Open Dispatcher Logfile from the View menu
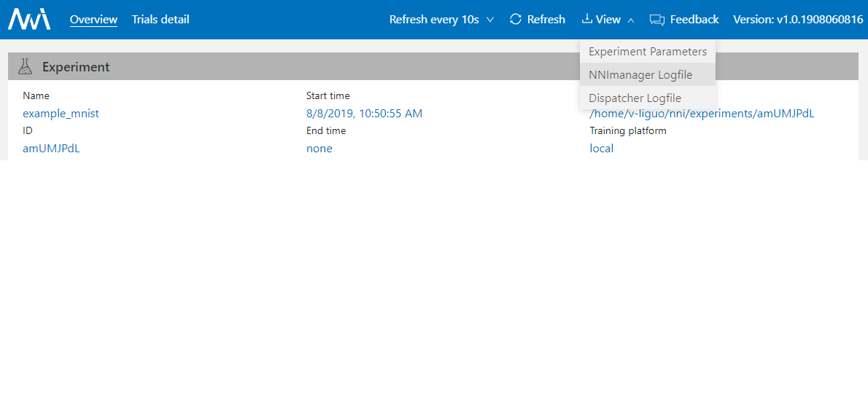Viewport: 868px width, 400px height. (635, 98)
